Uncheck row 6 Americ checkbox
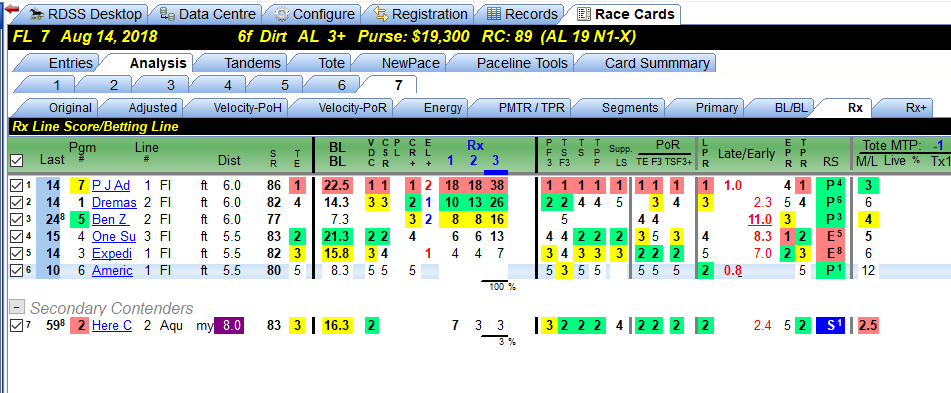The height and width of the screenshot is (393, 951). (x=17, y=270)
